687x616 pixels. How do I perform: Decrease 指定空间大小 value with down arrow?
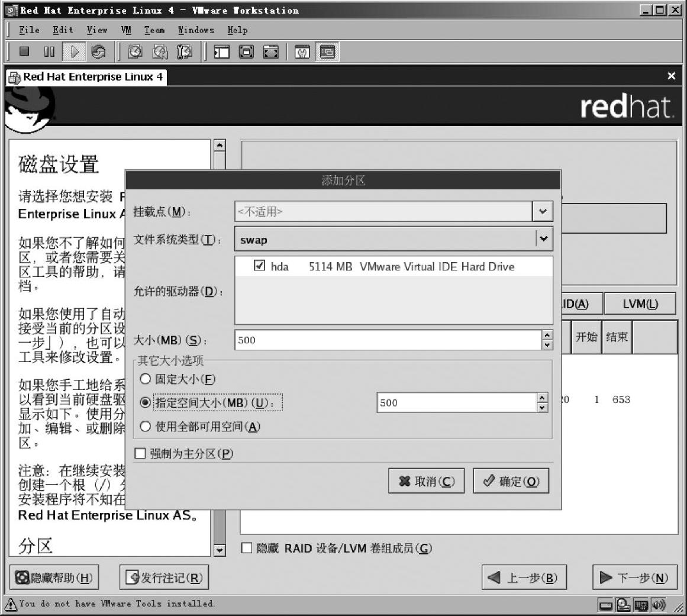tap(543, 408)
